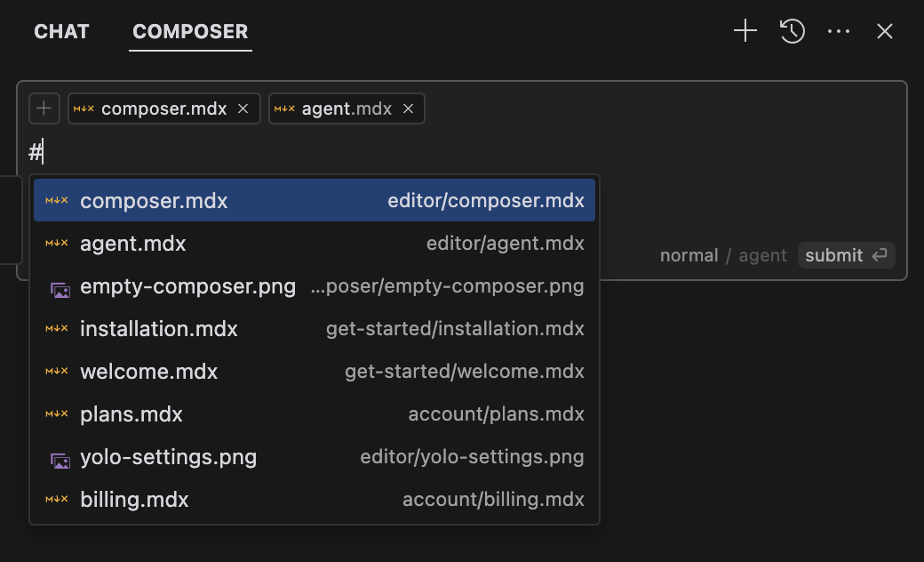
Task: Pick installation.mdx from file suggestions
Action: (x=315, y=328)
